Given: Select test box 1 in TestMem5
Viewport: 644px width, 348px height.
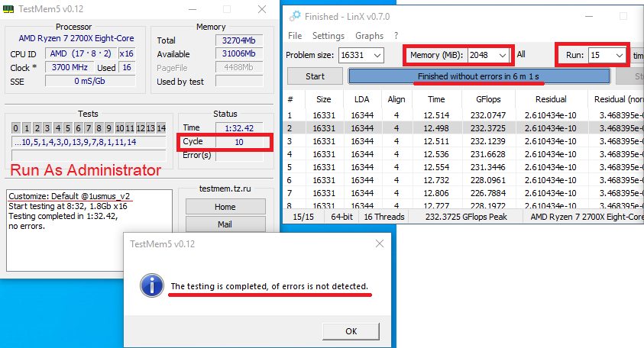Looking at the screenshot, I should (26, 128).
